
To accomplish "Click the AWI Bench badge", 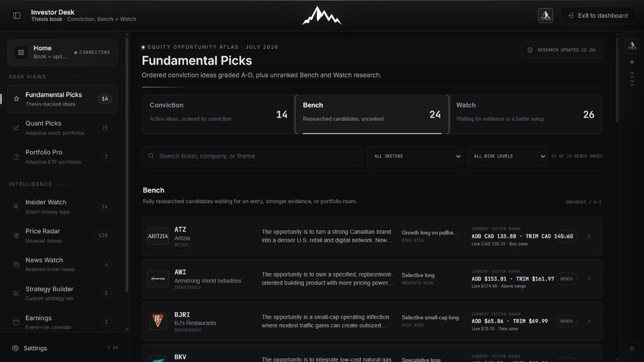I will (x=567, y=279).
